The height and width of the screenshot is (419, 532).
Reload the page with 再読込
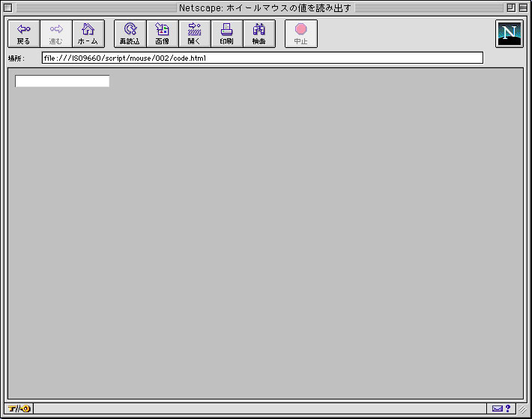click(130, 34)
